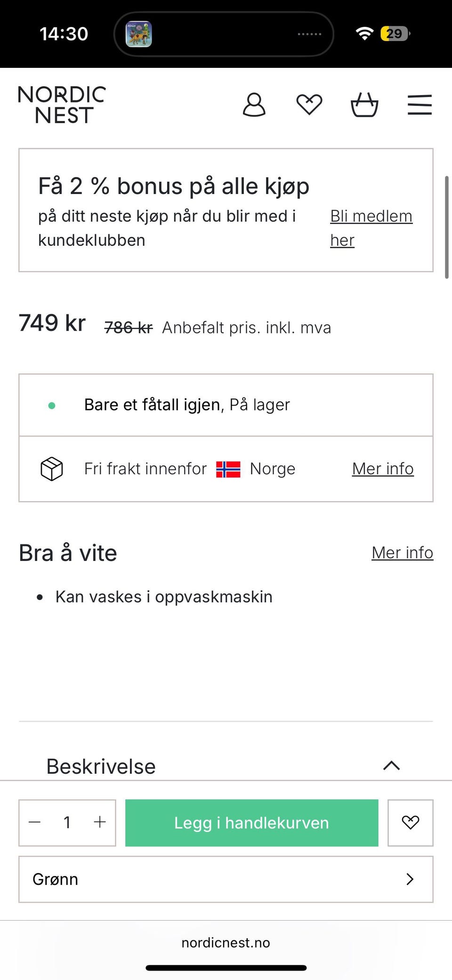Decrease quantity with minus button
Image resolution: width=452 pixels, height=980 pixels.
pyautogui.click(x=35, y=822)
